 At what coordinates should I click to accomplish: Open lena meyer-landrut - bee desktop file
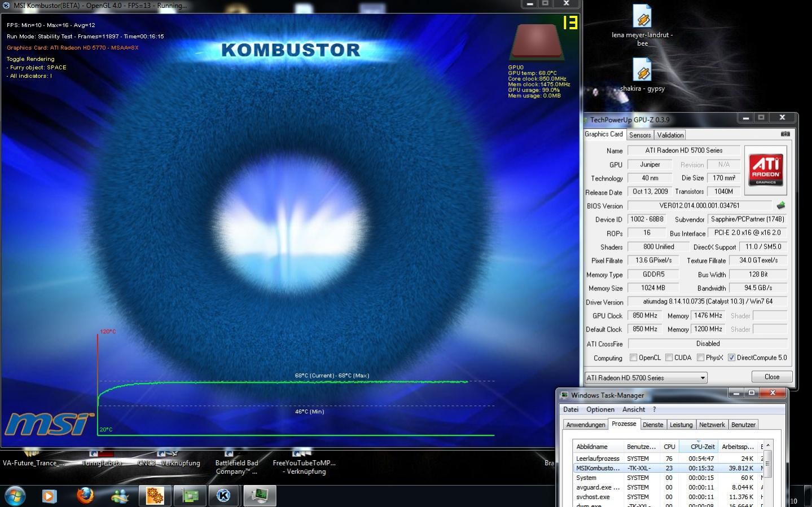pos(642,25)
